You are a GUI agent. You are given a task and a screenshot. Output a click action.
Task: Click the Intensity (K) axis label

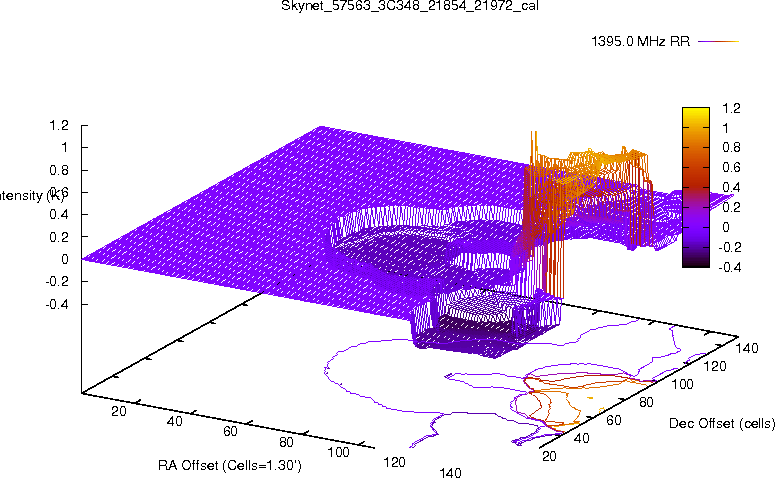point(32,196)
